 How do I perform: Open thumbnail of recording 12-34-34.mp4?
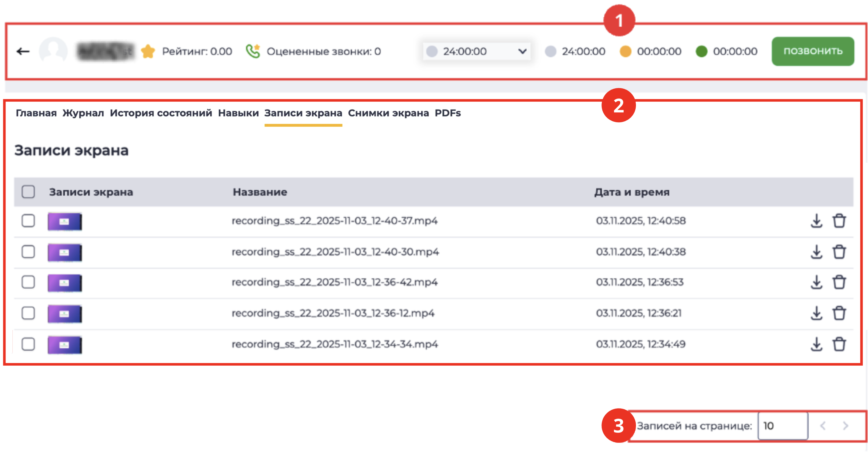tap(65, 345)
